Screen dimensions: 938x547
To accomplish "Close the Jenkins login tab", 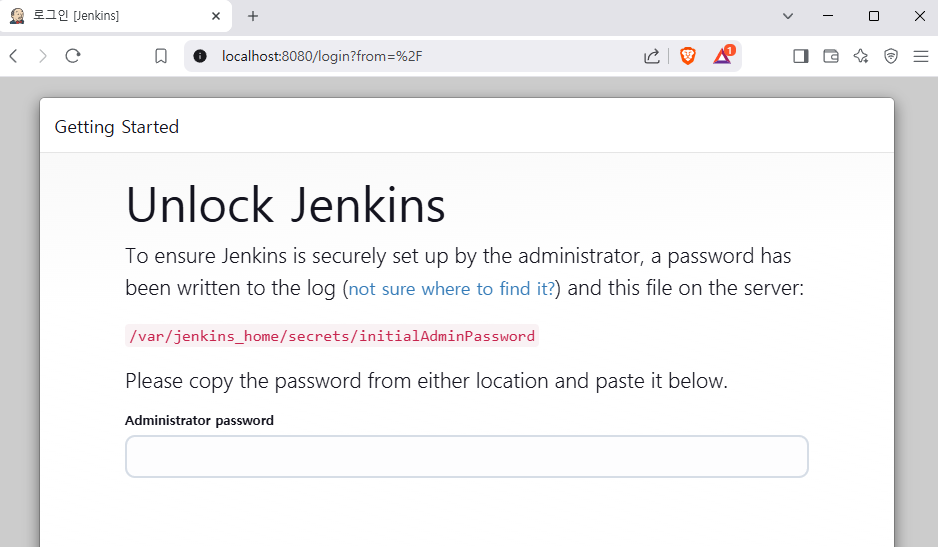I will pyautogui.click(x=216, y=16).
